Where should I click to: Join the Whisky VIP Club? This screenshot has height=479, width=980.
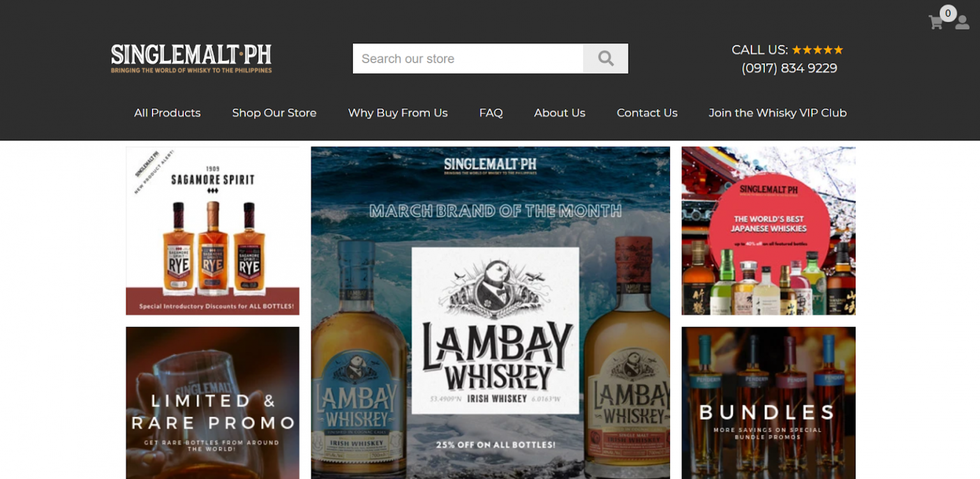coord(777,113)
